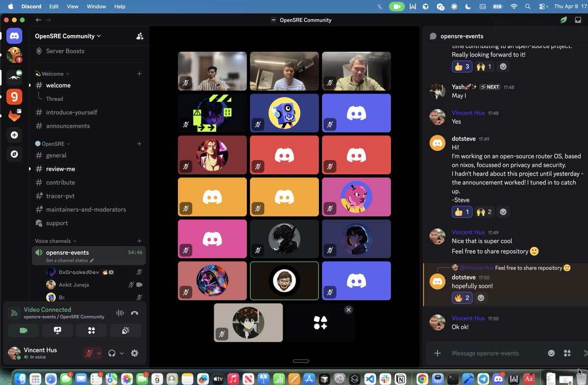Click the plus attachment button in chat
The width and height of the screenshot is (588, 385).
click(x=438, y=353)
